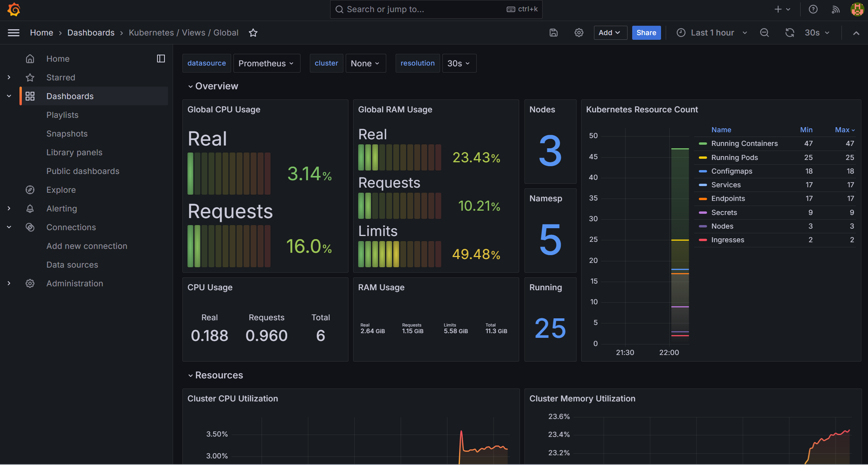The image size is (868, 465).
Task: Click the Running Containers green legend swatch
Action: coord(703,144)
